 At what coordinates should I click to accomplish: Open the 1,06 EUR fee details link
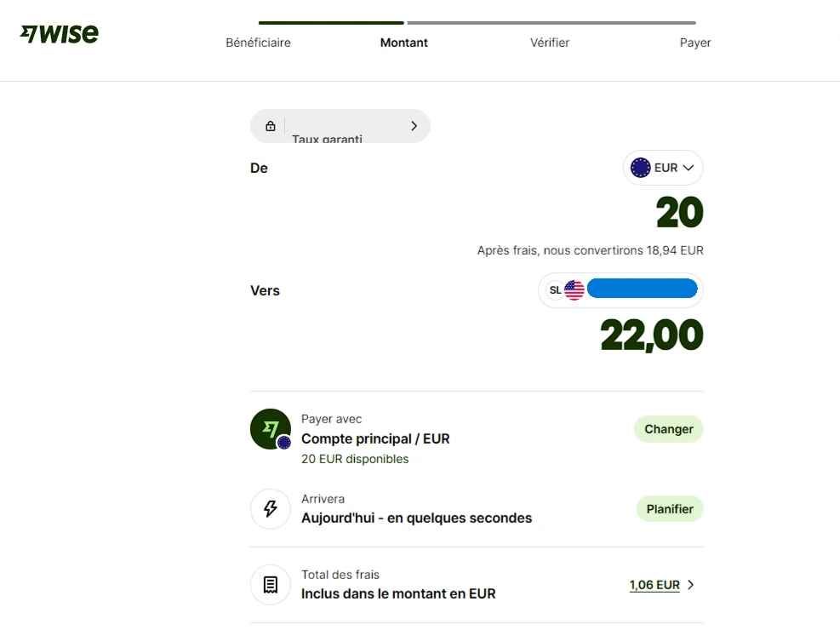tap(654, 585)
